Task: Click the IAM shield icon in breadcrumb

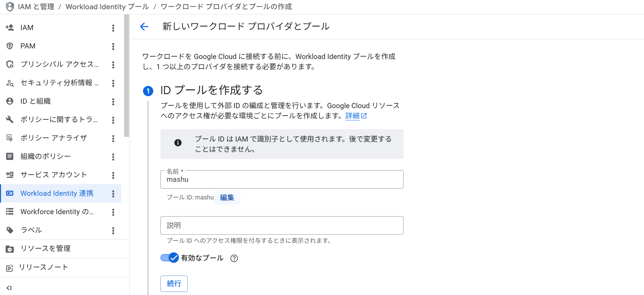Action: [x=10, y=7]
